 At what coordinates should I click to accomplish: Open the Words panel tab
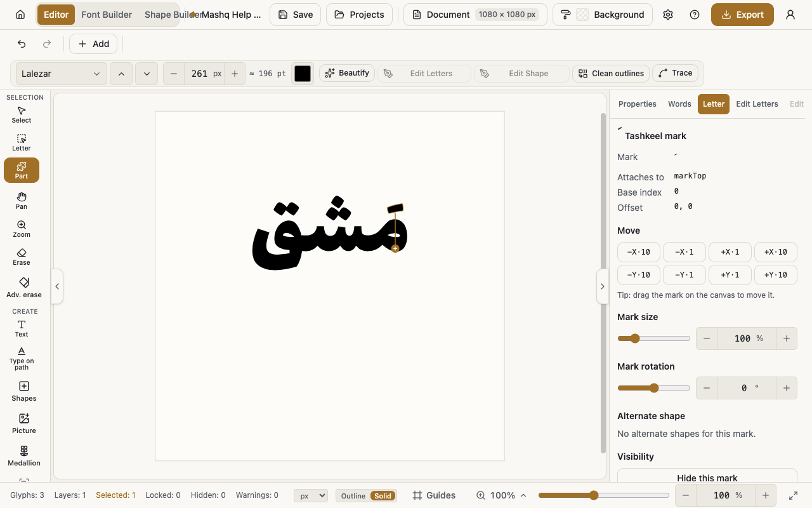tap(679, 104)
